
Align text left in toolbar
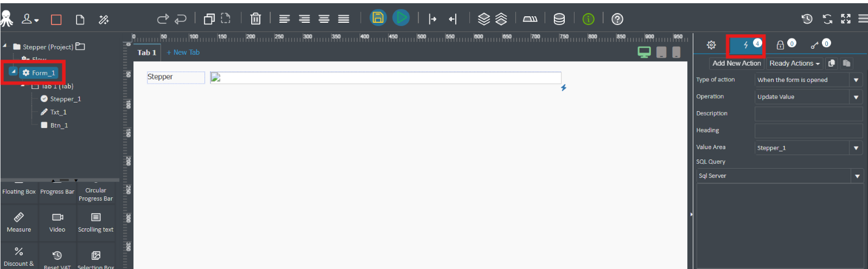point(284,19)
